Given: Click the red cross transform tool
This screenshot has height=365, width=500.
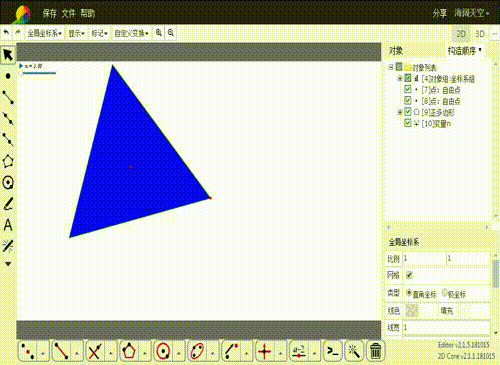Looking at the screenshot, I should pos(265,351).
